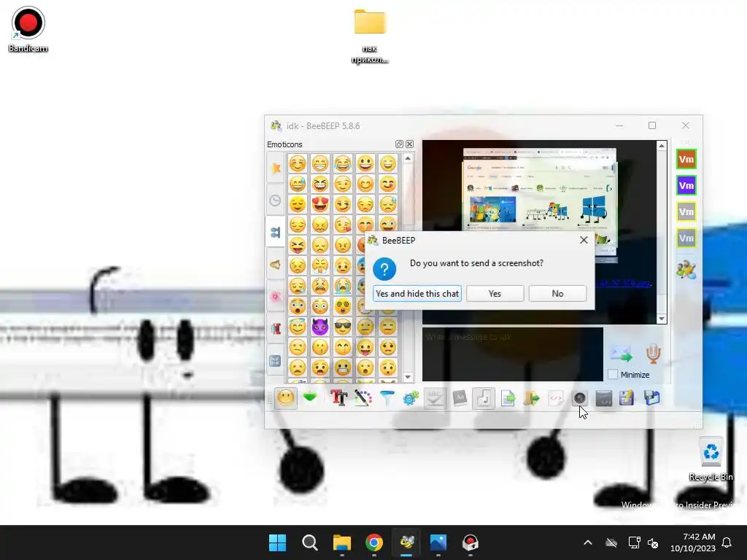The width and height of the screenshot is (747, 560).
Task: Open the Photos app from taskbar
Action: point(438,542)
